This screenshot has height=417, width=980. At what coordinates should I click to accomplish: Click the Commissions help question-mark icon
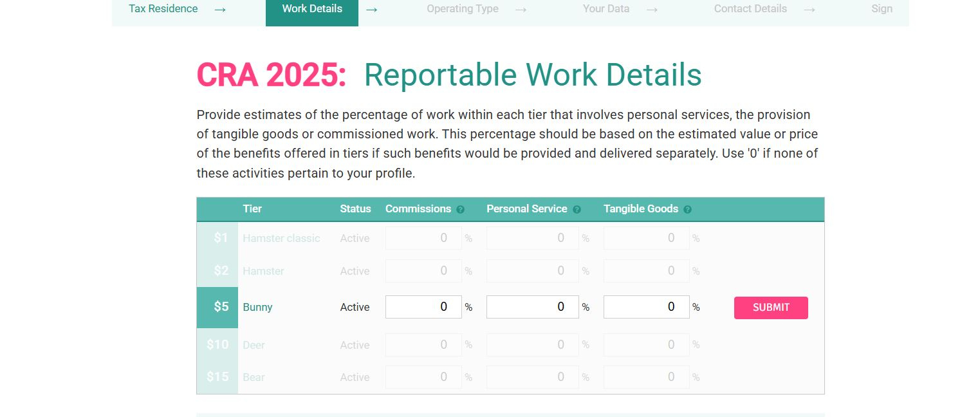click(461, 210)
